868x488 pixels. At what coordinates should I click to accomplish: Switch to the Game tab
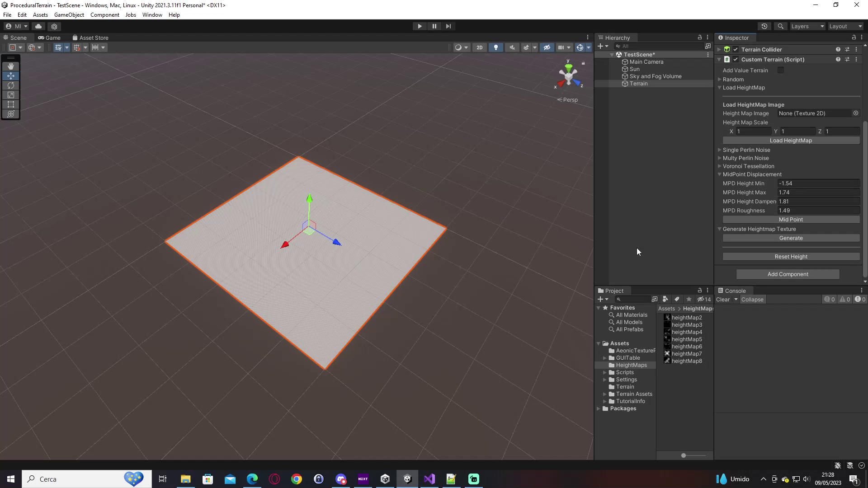[x=49, y=38]
